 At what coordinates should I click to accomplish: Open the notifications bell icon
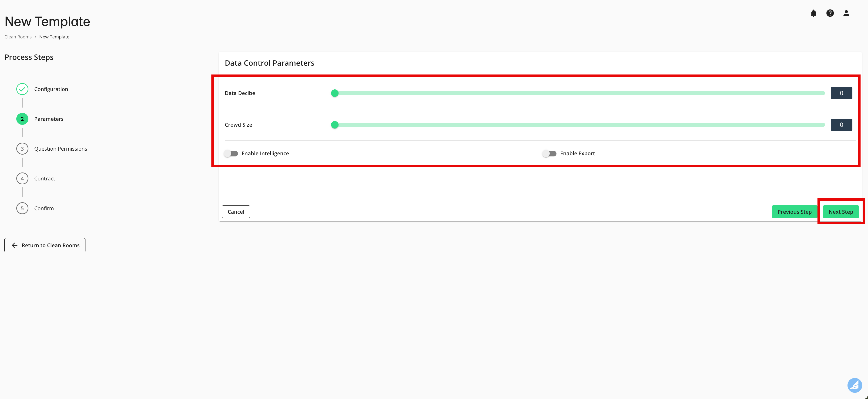pyautogui.click(x=814, y=13)
